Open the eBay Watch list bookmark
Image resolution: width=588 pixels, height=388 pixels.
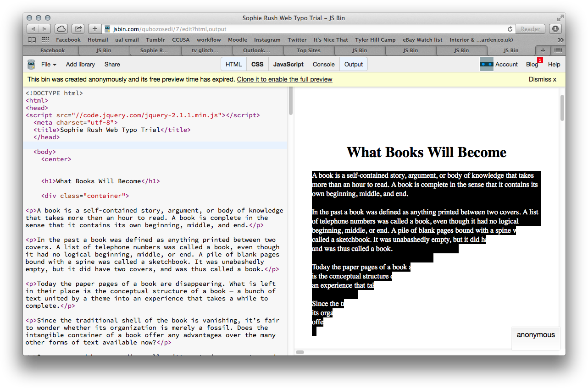tap(422, 40)
